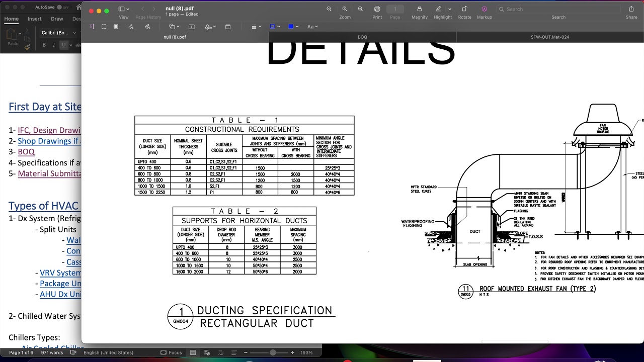
Task: Go back in Page History
Action: (x=142, y=9)
